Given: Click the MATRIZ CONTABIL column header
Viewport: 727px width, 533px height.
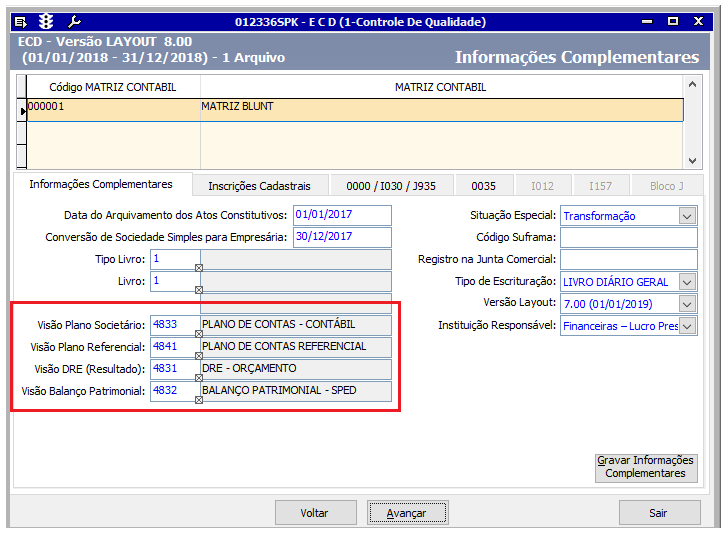Looking at the screenshot, I should (x=441, y=87).
